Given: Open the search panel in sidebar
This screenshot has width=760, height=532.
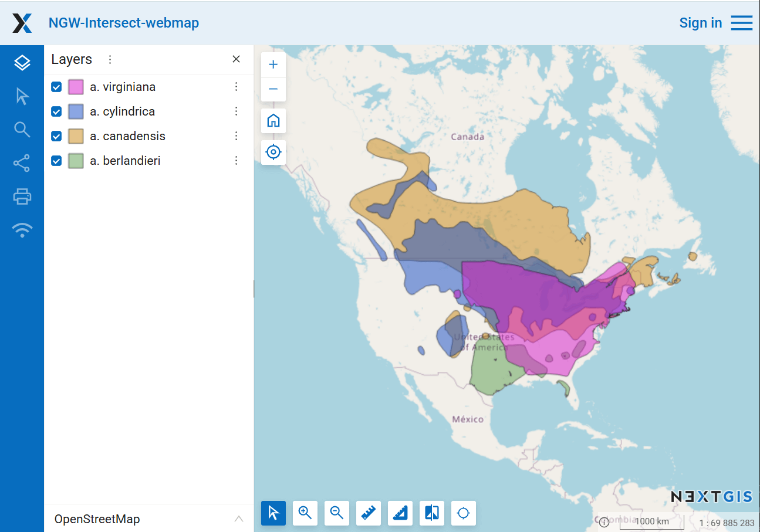Looking at the screenshot, I should pos(22,130).
